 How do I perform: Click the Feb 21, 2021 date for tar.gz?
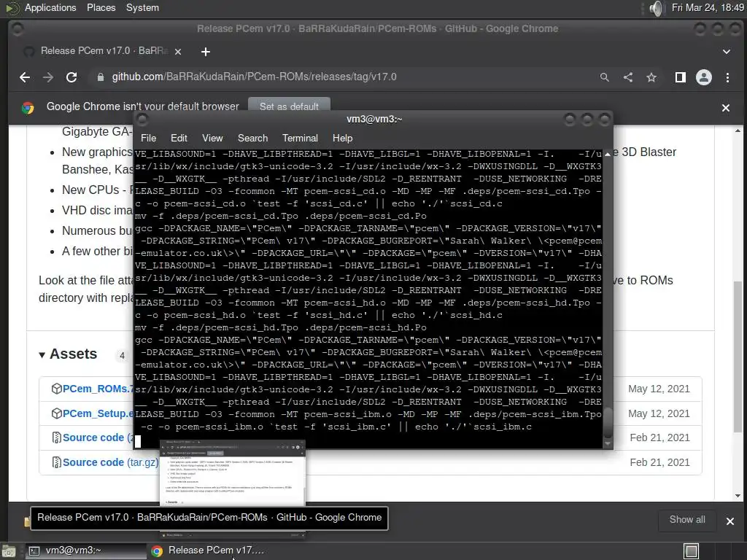pos(659,462)
